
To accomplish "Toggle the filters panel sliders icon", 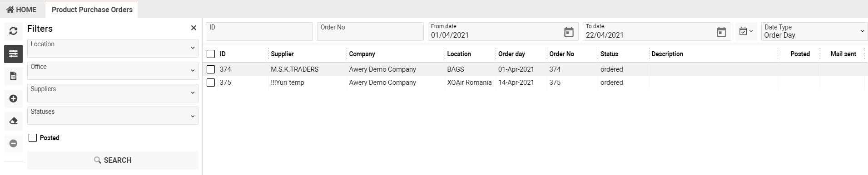I will click(13, 53).
